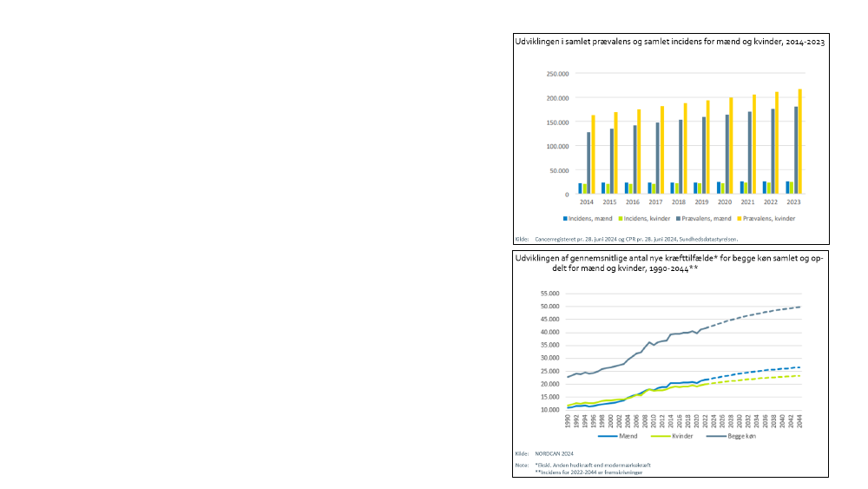Image resolution: width=868 pixels, height=489 pixels.
Task: Click the '2019' x-axis label in bar chart
Action: click(701, 202)
